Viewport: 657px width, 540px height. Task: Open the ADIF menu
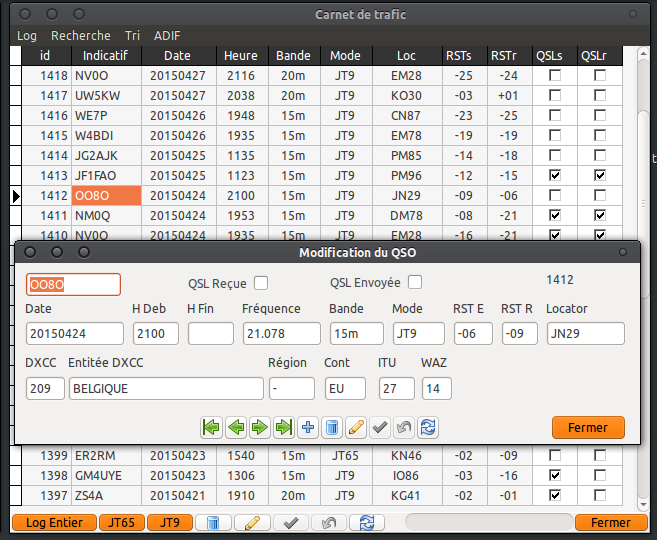tap(167, 35)
